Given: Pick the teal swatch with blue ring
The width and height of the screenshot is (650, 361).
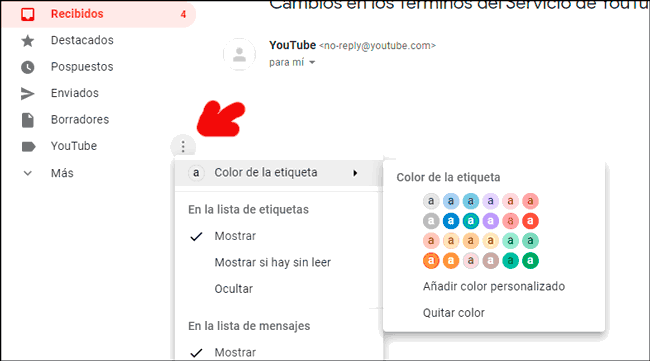Looking at the screenshot, I should click(471, 221).
